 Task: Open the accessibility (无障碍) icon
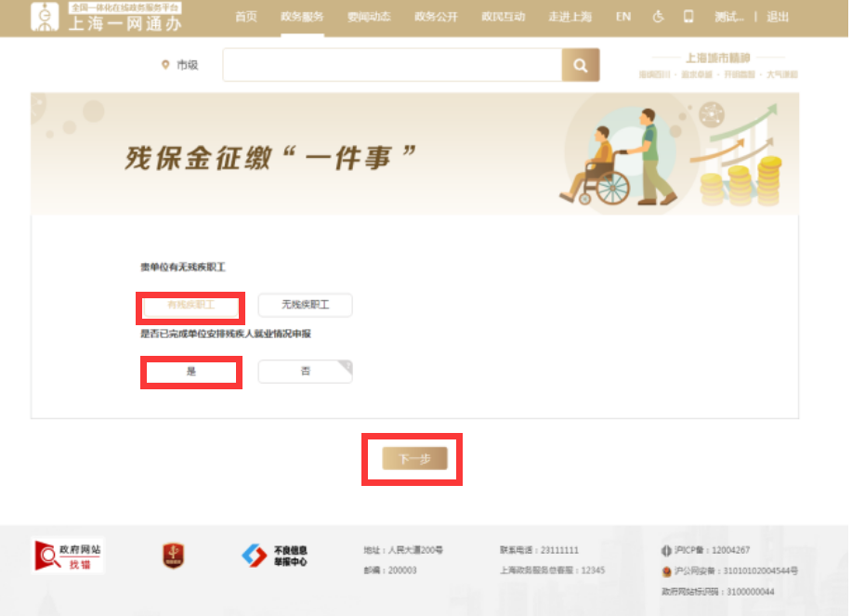coord(659,16)
